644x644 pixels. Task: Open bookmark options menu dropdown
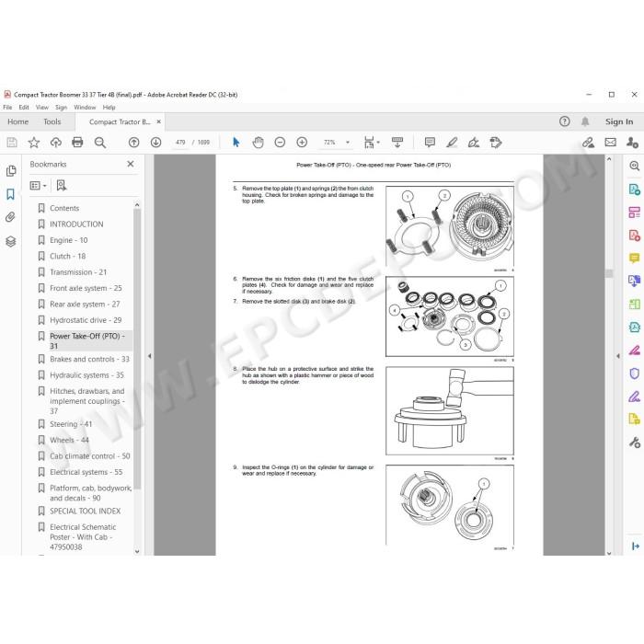(x=39, y=186)
